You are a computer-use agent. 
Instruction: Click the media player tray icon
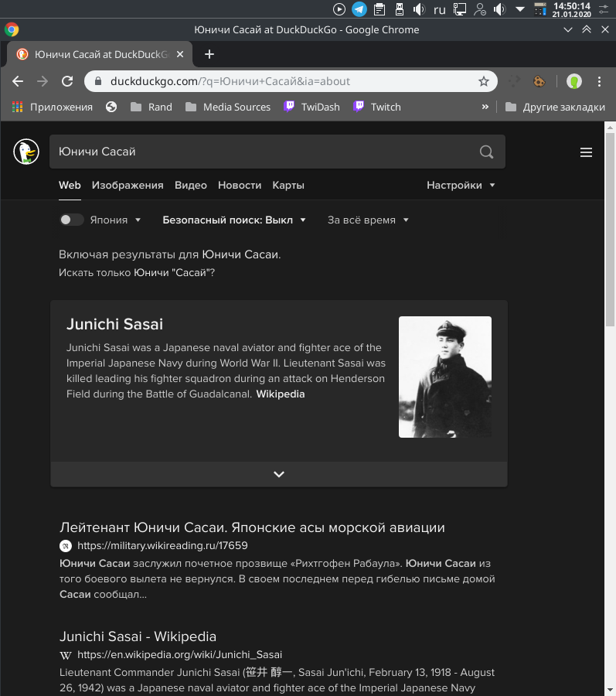[x=339, y=9]
